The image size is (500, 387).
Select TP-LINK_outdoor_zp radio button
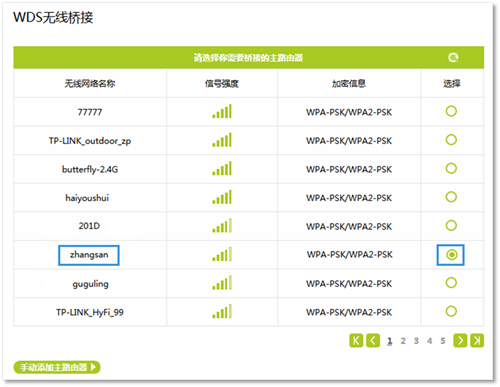[x=451, y=140]
